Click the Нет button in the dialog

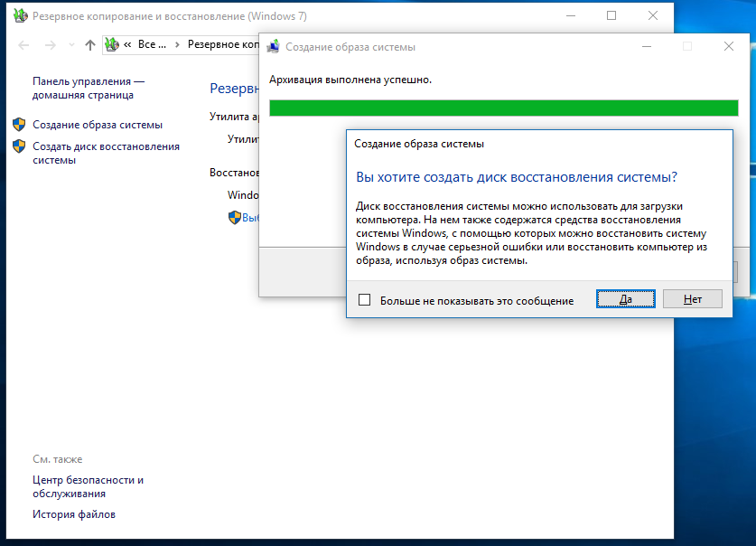(x=693, y=299)
